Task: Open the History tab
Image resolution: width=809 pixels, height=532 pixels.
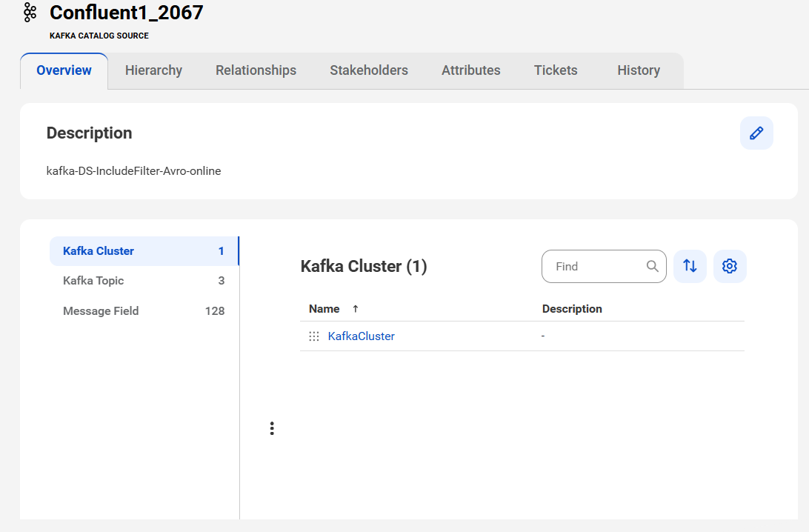Action: (639, 70)
